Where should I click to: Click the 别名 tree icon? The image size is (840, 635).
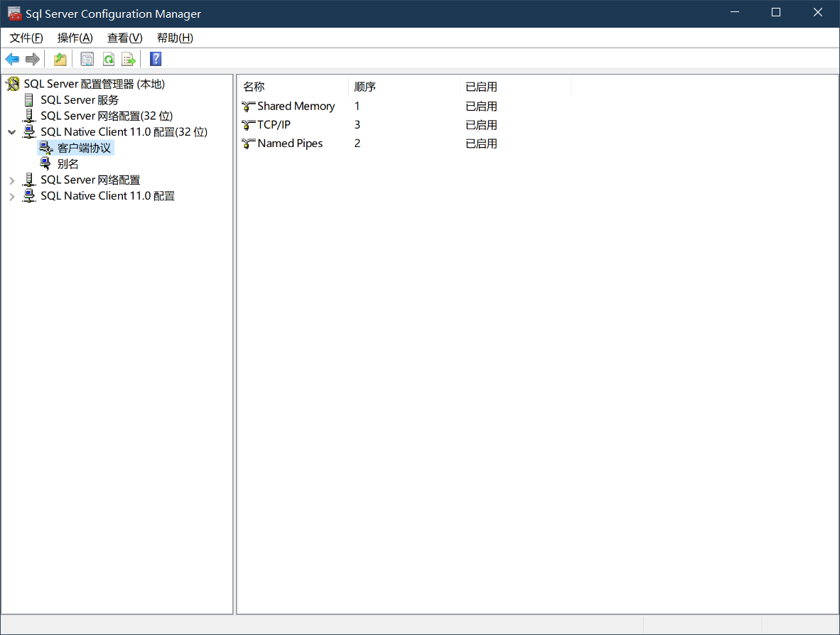(x=46, y=164)
